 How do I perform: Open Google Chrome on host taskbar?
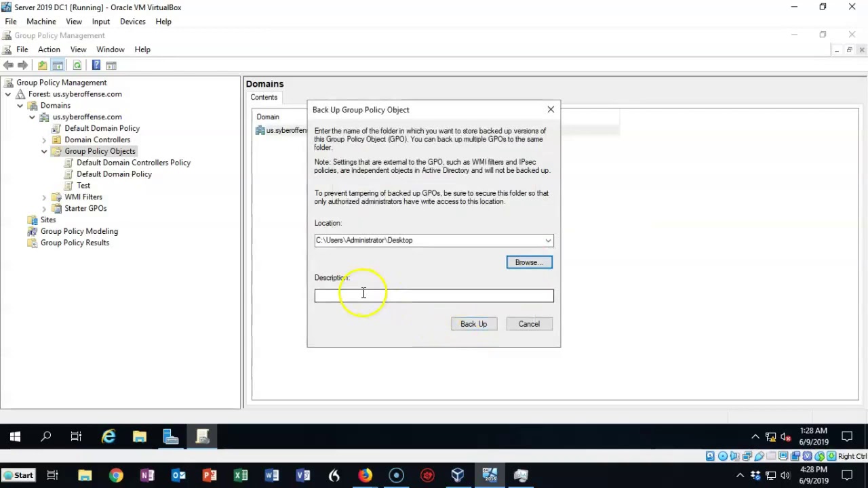(x=116, y=475)
